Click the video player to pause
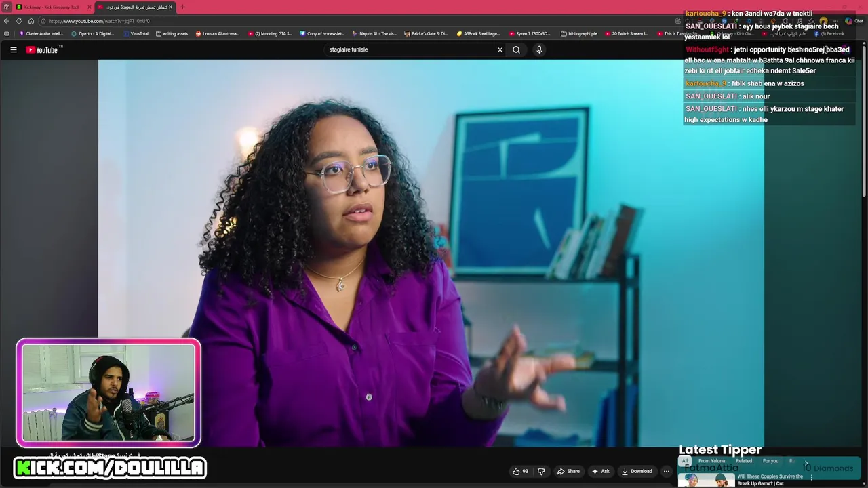Screen dimensions: 868x488 431,253
